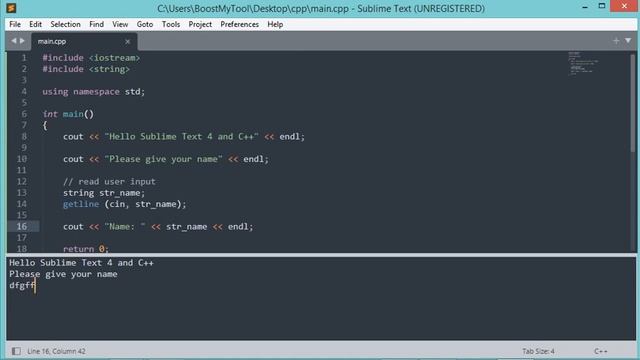
Task: Click the #include <iostream> line
Action: pyautogui.click(x=91, y=58)
